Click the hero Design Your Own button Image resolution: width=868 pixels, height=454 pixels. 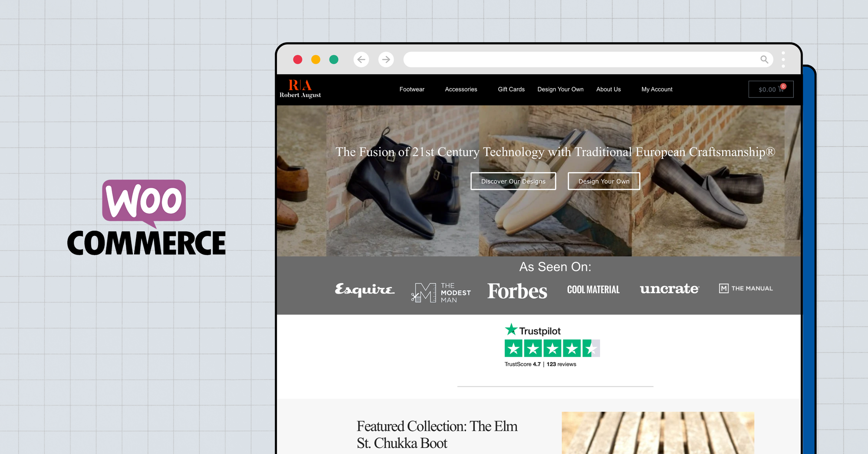coord(604,181)
